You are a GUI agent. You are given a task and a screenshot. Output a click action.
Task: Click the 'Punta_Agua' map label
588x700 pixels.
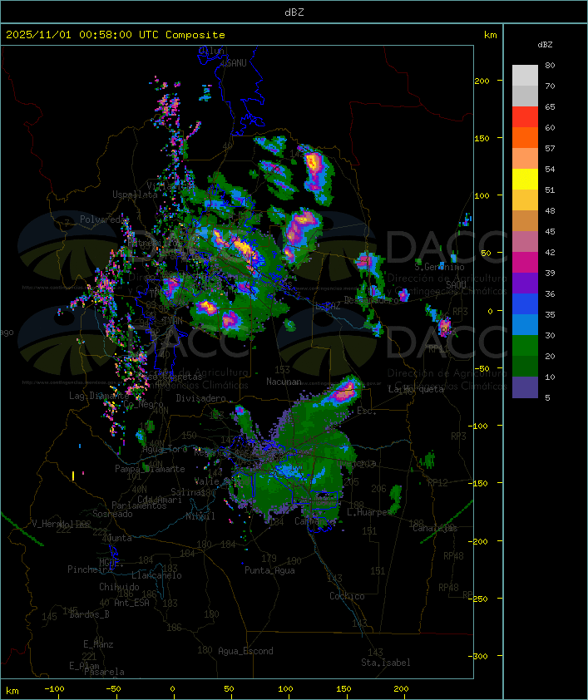(269, 570)
